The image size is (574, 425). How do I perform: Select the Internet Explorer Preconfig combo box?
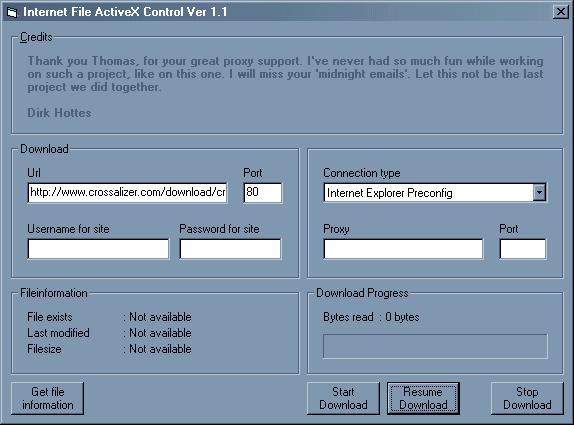click(435, 193)
